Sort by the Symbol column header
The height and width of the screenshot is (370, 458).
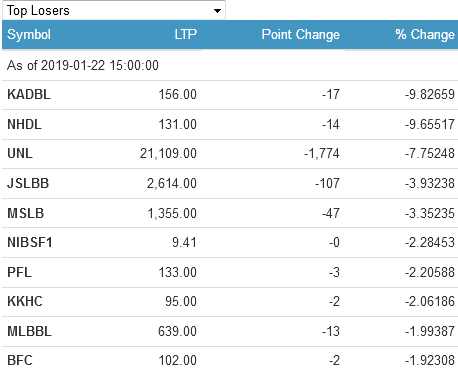pos(29,35)
